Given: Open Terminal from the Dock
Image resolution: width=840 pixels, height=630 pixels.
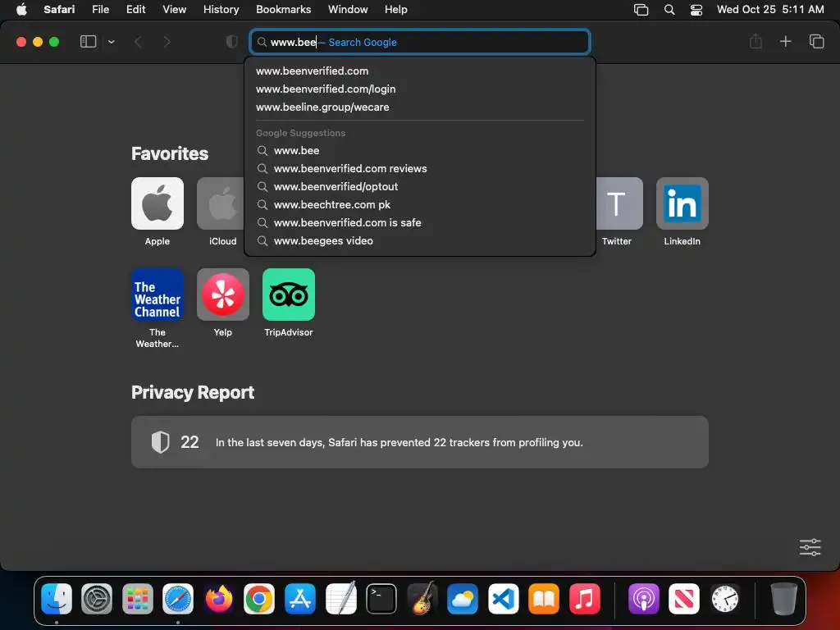Looking at the screenshot, I should (x=381, y=598).
